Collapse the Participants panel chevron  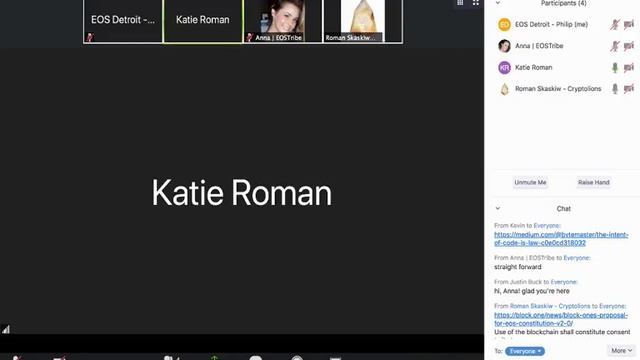(x=498, y=3)
